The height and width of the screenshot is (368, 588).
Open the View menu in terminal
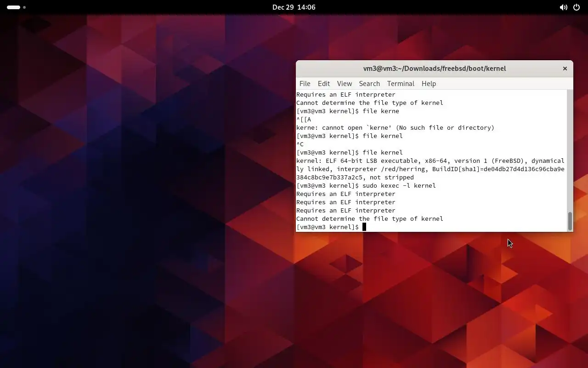pyautogui.click(x=344, y=83)
